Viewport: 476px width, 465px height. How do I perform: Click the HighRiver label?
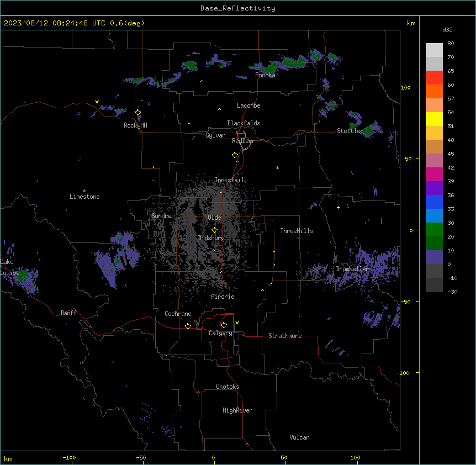click(x=237, y=410)
